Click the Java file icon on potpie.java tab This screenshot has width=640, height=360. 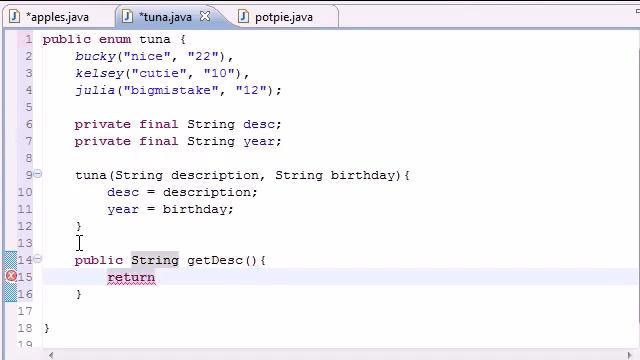click(243, 17)
